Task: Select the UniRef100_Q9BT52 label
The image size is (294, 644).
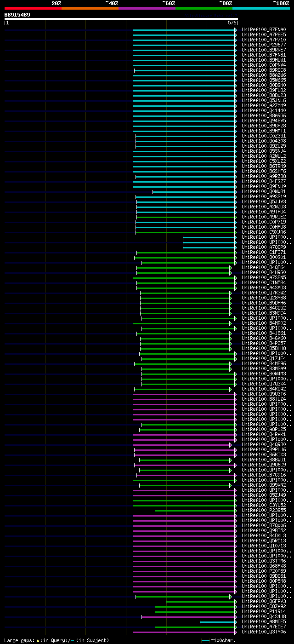Action: click(x=264, y=531)
